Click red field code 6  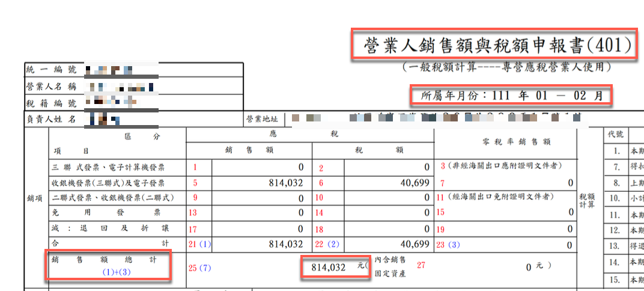pos(321,183)
